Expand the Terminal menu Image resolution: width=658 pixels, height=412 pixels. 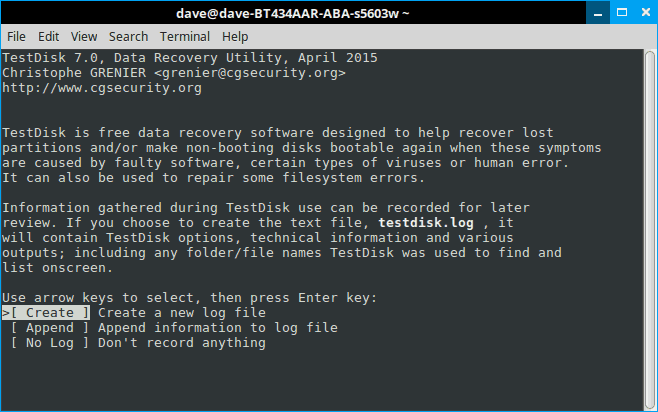point(184,36)
